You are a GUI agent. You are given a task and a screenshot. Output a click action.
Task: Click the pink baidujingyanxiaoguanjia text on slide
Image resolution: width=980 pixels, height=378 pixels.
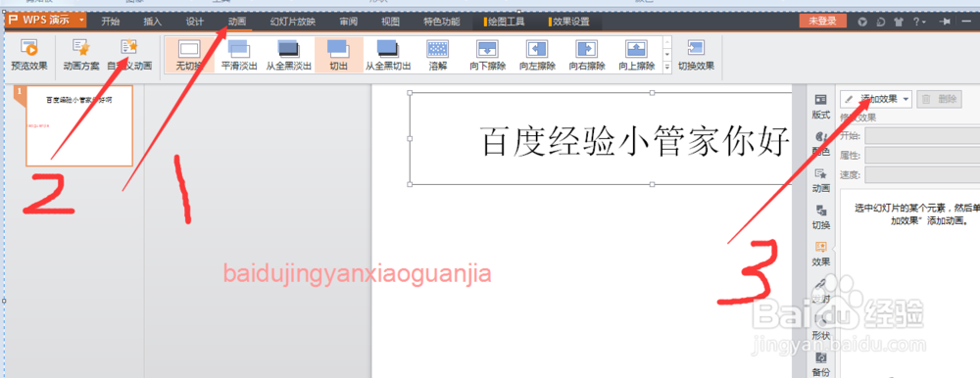tap(358, 273)
